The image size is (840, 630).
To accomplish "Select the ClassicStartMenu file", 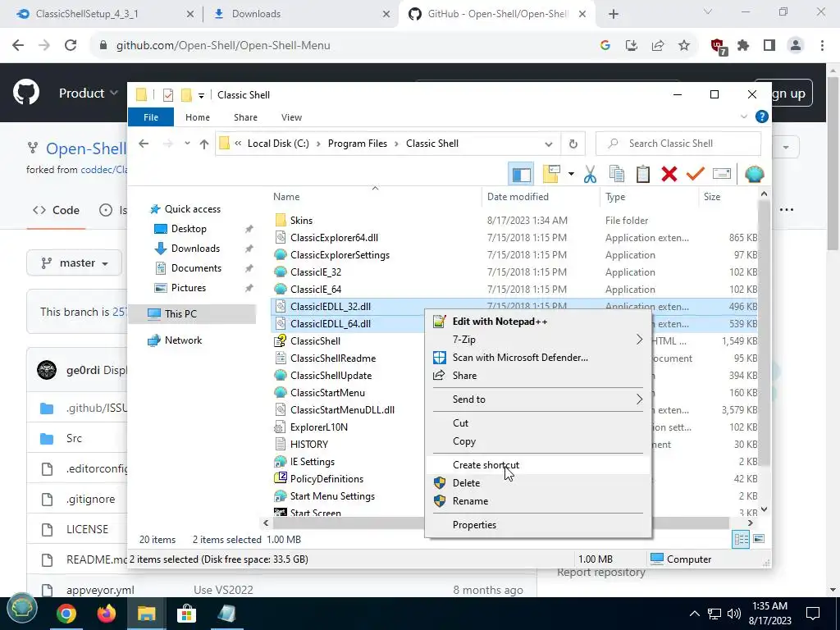I will pos(327,393).
